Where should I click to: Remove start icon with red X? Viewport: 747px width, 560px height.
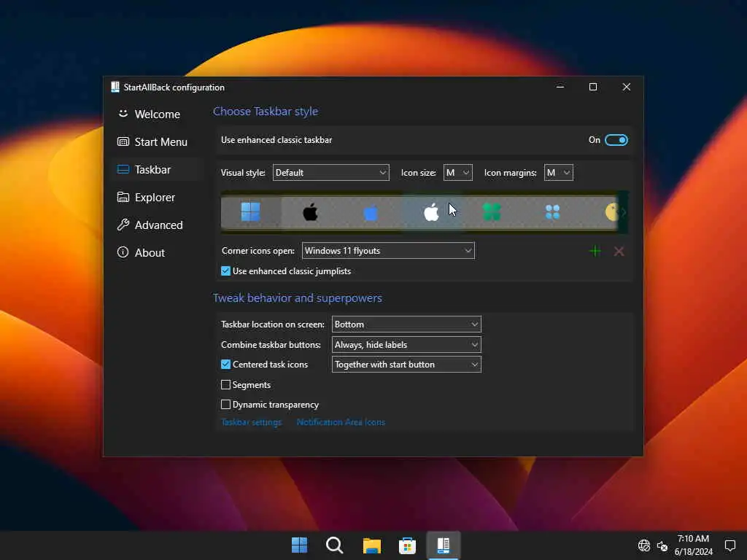pos(619,251)
